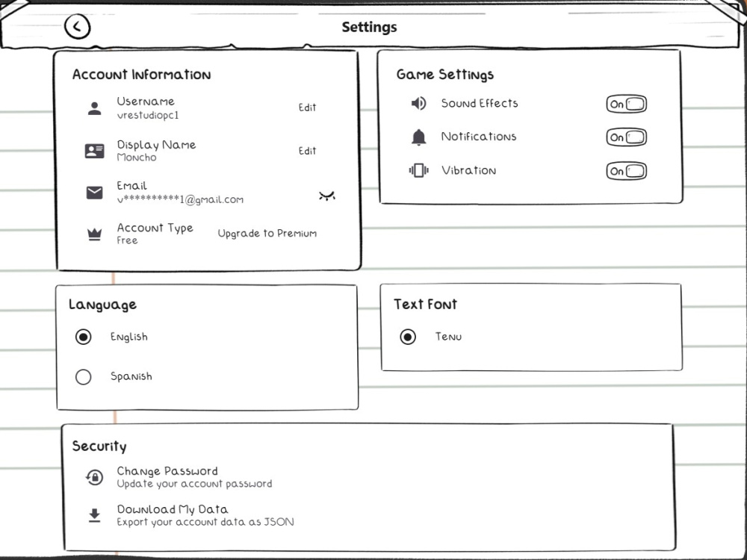
Task: Click the Notifications label
Action: [x=479, y=137]
